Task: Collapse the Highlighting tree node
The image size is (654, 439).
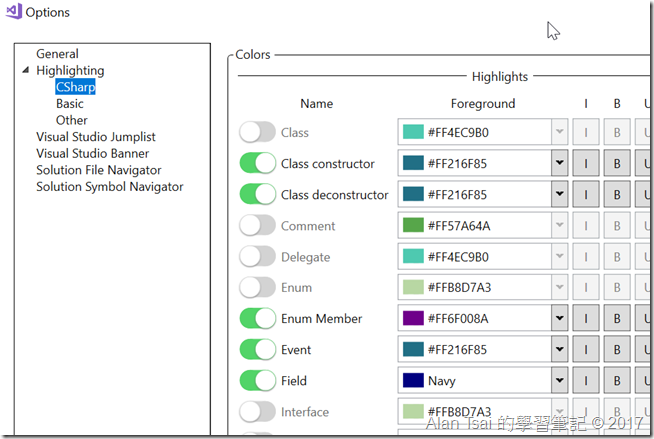Action: point(25,71)
